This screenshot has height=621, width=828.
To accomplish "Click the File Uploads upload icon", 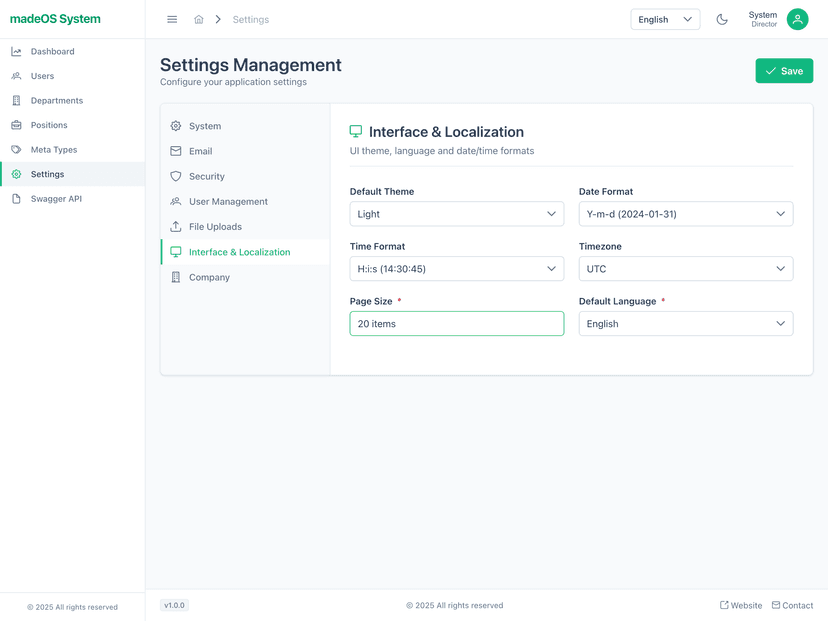I will click(176, 227).
